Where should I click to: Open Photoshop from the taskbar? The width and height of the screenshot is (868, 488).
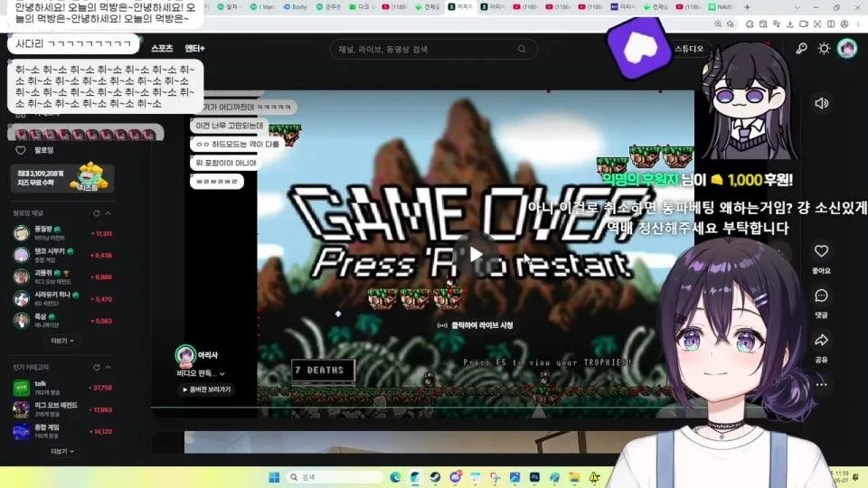point(534,477)
